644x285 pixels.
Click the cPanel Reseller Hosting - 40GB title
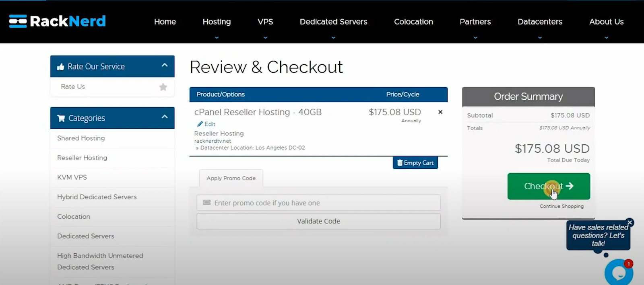[x=258, y=112]
